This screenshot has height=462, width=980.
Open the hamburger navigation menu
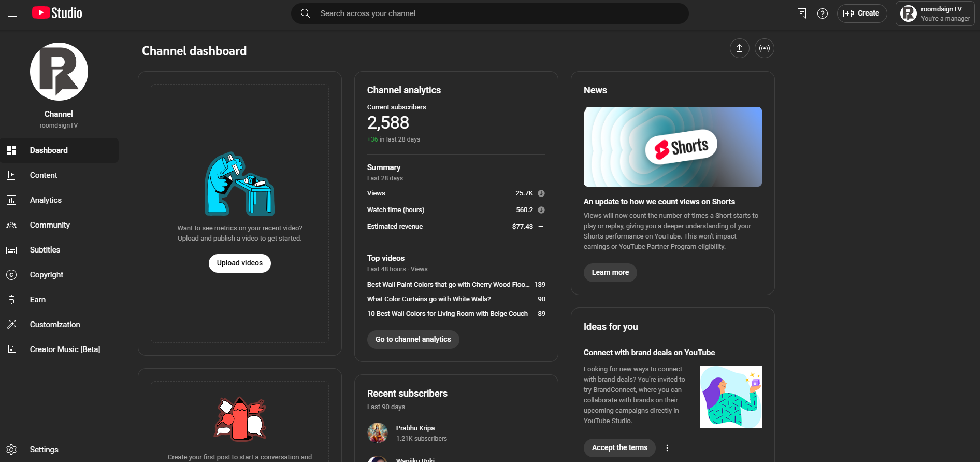12,13
